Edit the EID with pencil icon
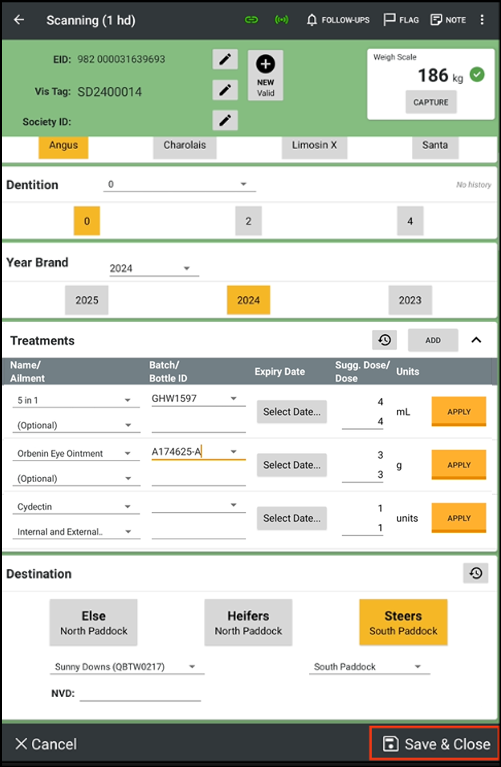Viewport: 501px width, 767px height. tap(225, 60)
